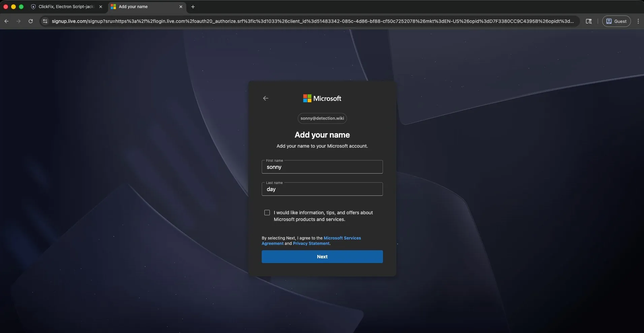Go back using the browser back arrow
The image size is (644, 333).
6,21
